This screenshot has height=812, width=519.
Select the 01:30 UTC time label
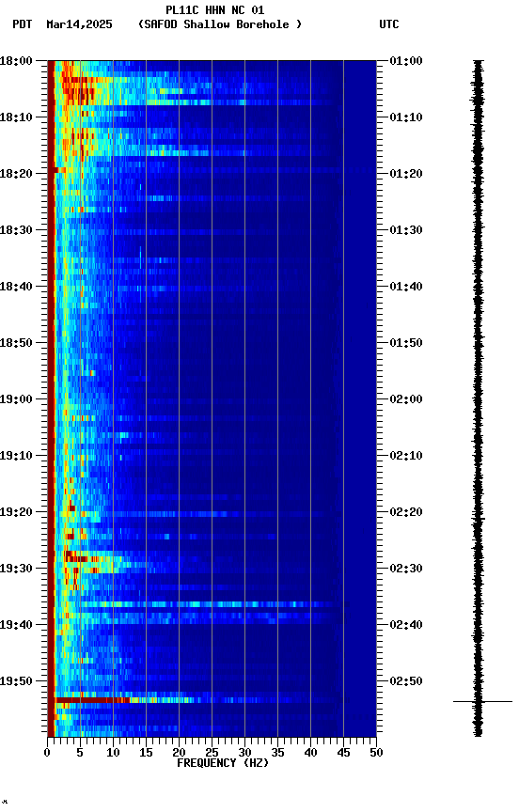(x=406, y=230)
